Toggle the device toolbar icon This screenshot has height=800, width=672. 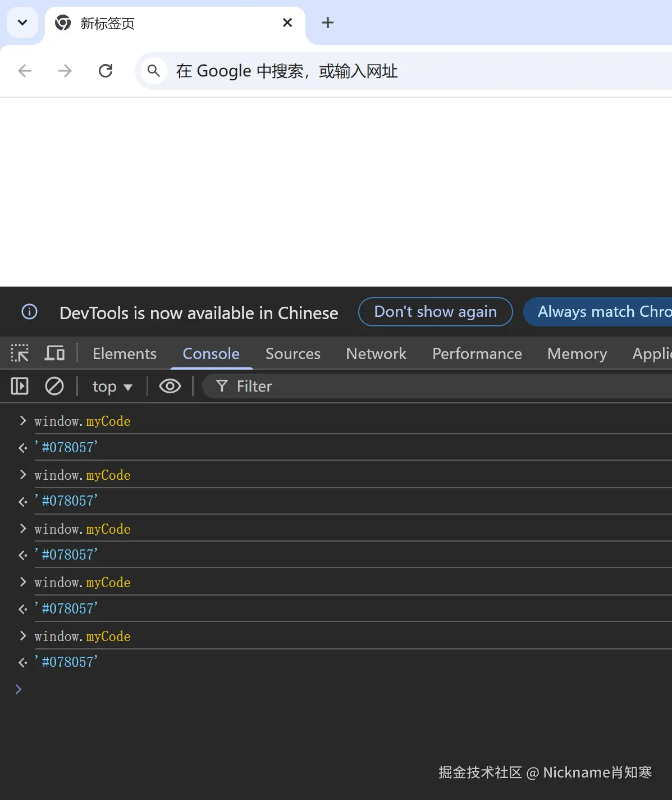pyautogui.click(x=54, y=353)
